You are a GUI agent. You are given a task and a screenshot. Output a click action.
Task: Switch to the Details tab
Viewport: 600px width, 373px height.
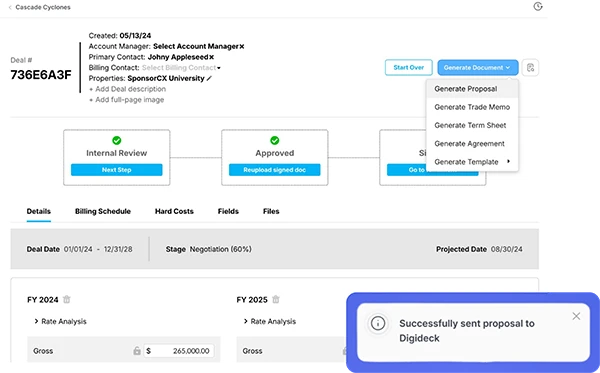(x=39, y=211)
